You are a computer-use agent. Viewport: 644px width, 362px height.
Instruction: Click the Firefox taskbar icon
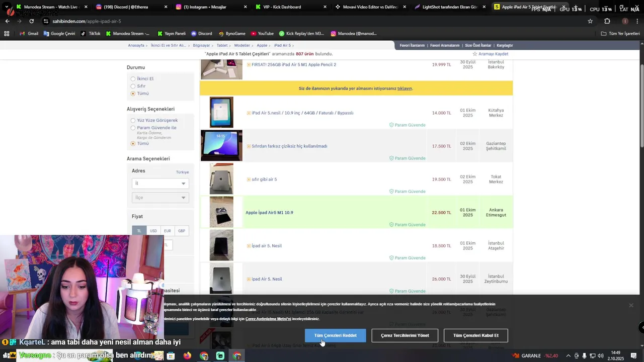click(187, 356)
